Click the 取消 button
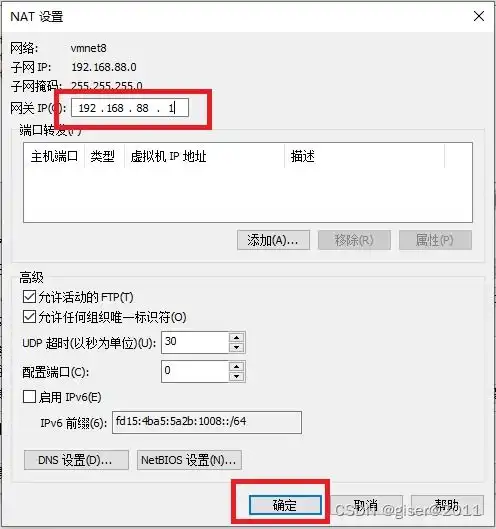Viewport: 496px width, 529px height. 366,505
